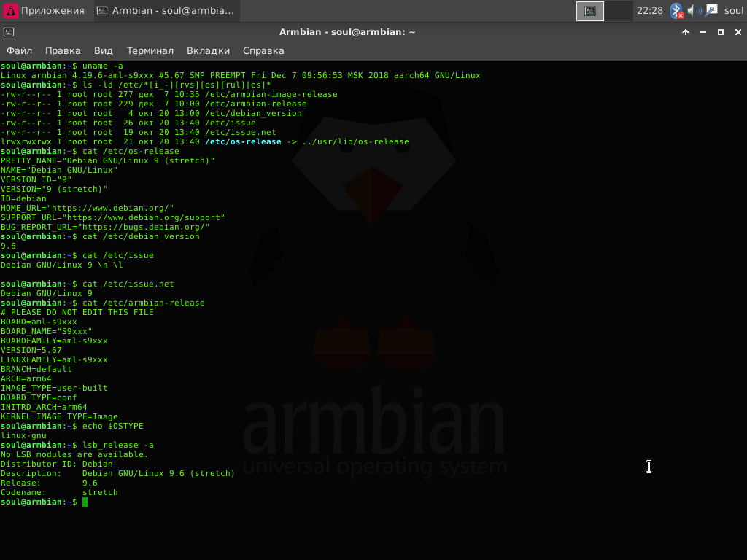Open the Вид menu
Image resolution: width=747 pixels, height=560 pixels.
pyautogui.click(x=104, y=50)
